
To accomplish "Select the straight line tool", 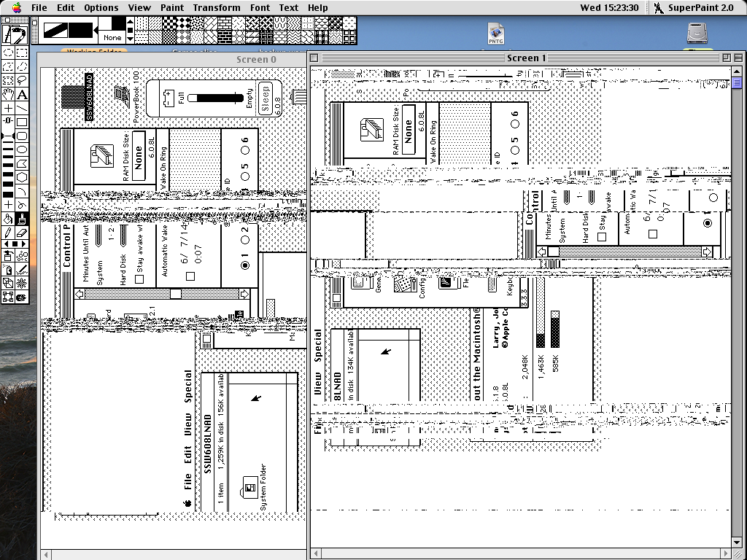I will pyautogui.click(x=22, y=108).
